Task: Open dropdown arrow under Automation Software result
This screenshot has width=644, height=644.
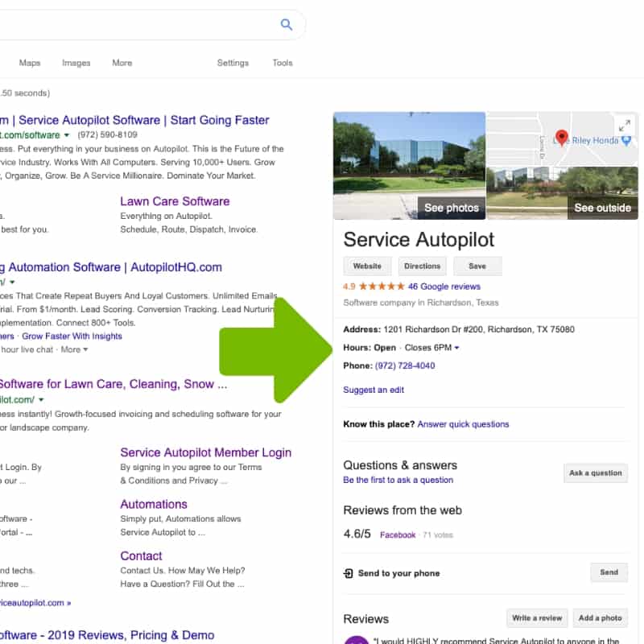Action: point(12,283)
